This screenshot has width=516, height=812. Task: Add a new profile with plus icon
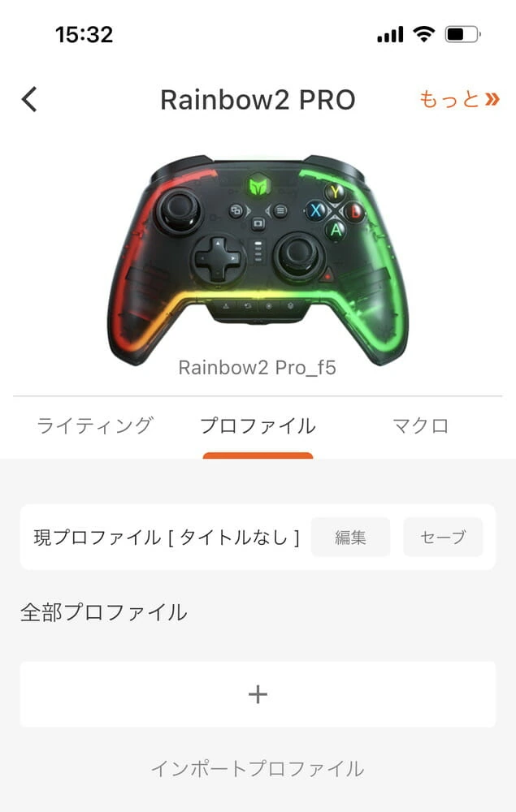pos(258,694)
